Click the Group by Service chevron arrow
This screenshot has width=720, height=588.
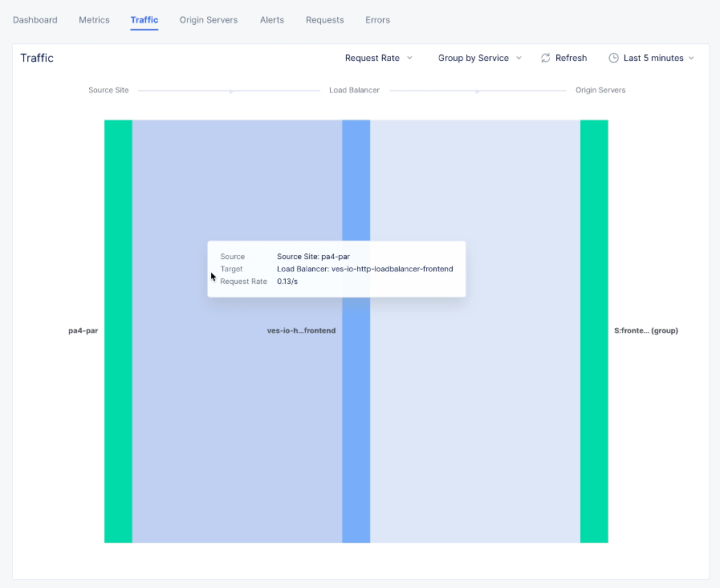click(x=519, y=58)
